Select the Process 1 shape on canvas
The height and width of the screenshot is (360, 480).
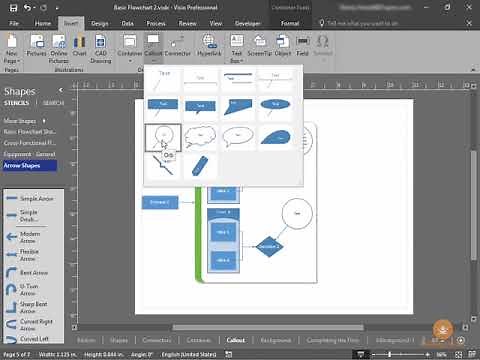point(160,202)
